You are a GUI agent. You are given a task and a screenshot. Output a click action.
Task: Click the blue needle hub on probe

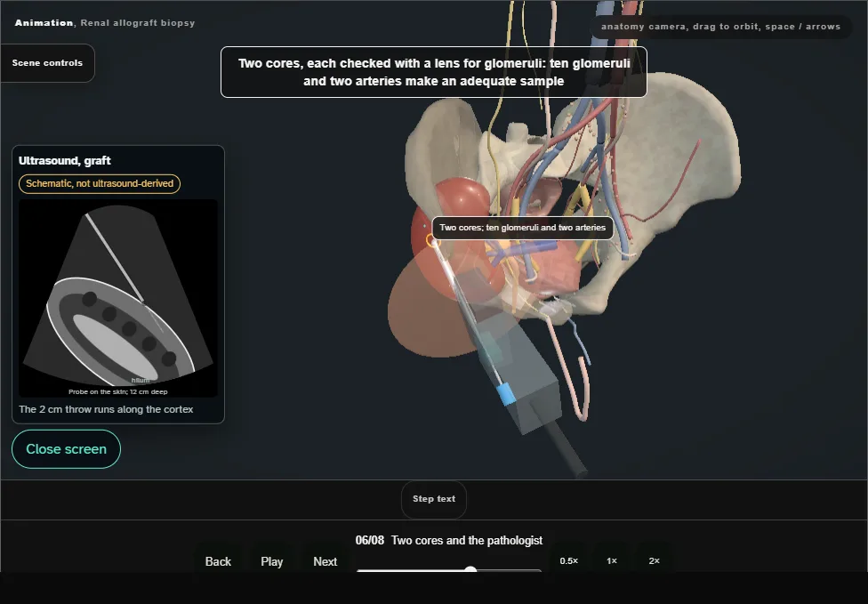pos(506,394)
